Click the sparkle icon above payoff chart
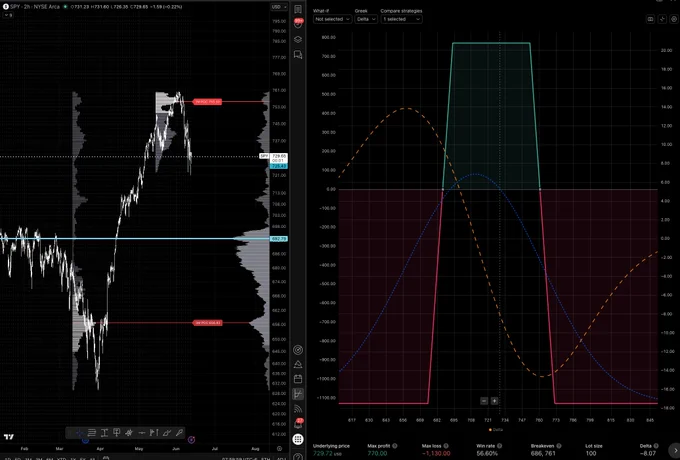This screenshot has height=460, width=680. pos(662,19)
